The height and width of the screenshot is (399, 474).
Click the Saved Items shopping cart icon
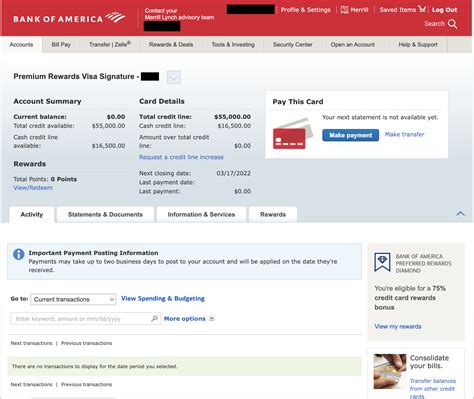[x=422, y=9]
